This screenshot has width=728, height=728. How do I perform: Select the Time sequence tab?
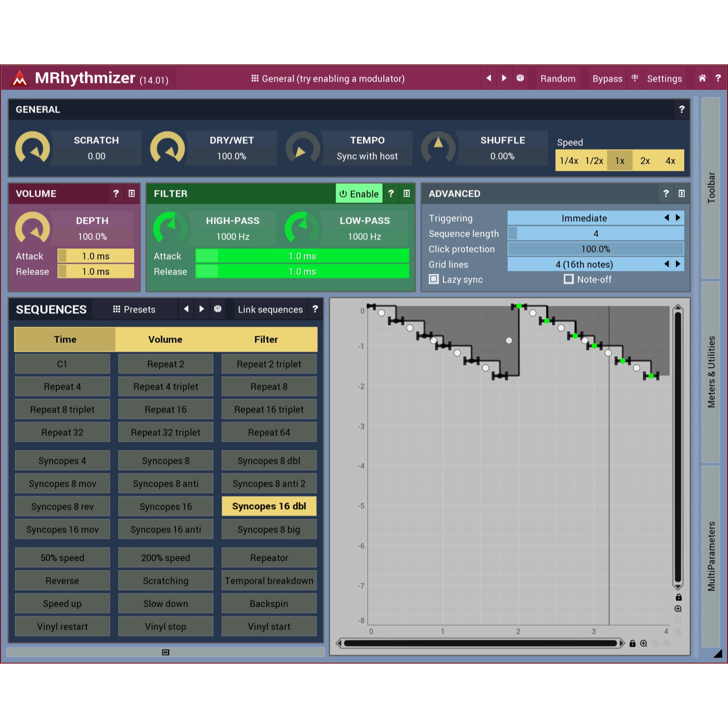coord(65,340)
